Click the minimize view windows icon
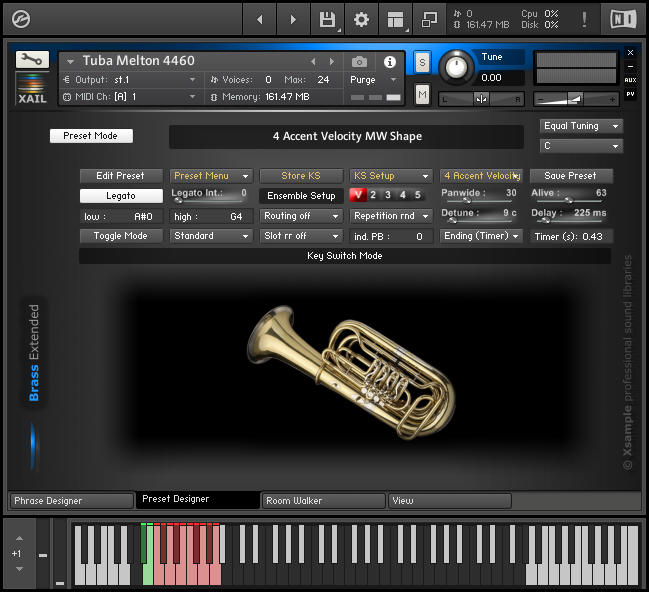The height and width of the screenshot is (592, 649). point(429,19)
